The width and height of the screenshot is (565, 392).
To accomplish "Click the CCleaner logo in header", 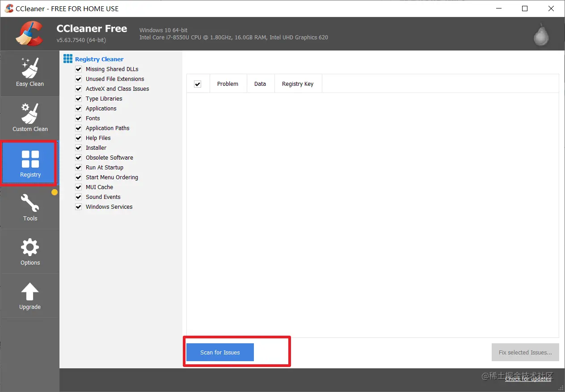I will tap(30, 34).
